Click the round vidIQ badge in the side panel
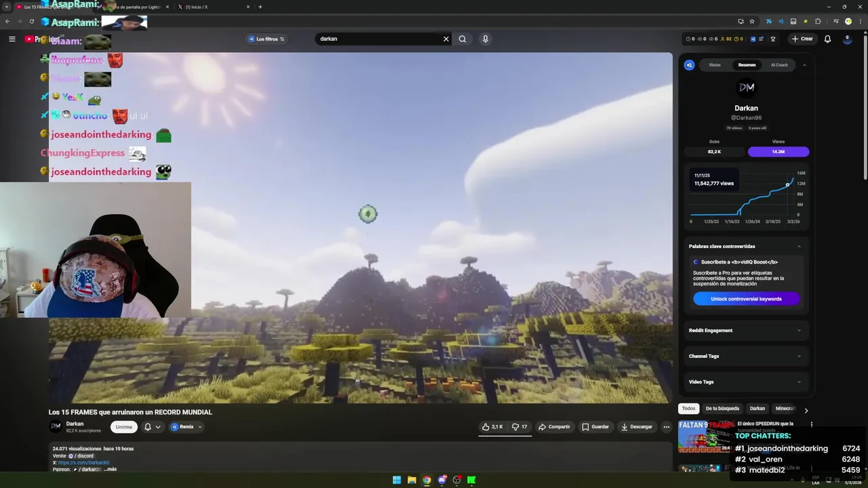The height and width of the screenshot is (488, 868). [x=690, y=65]
